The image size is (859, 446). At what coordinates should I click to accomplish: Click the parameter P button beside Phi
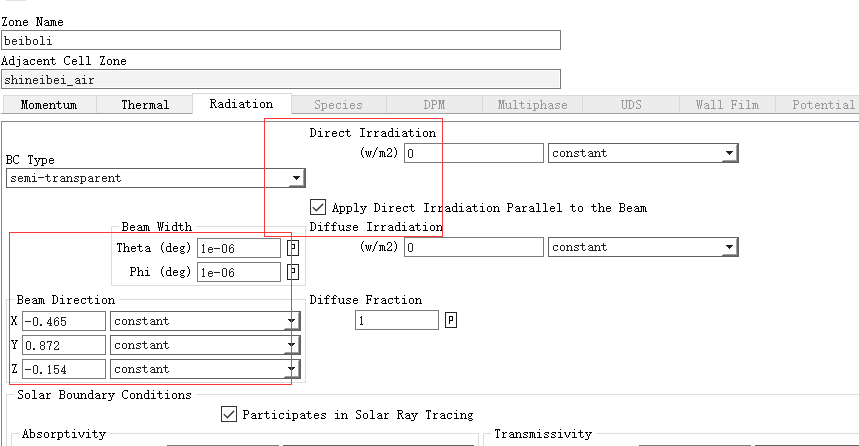pos(293,272)
